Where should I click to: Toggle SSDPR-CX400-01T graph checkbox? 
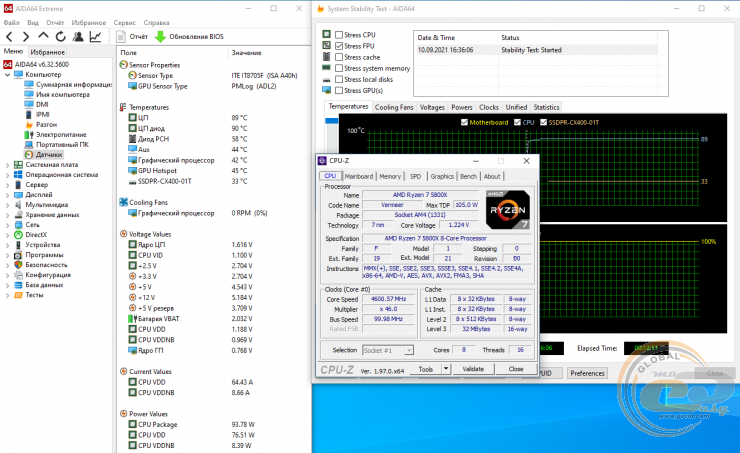tap(543, 122)
